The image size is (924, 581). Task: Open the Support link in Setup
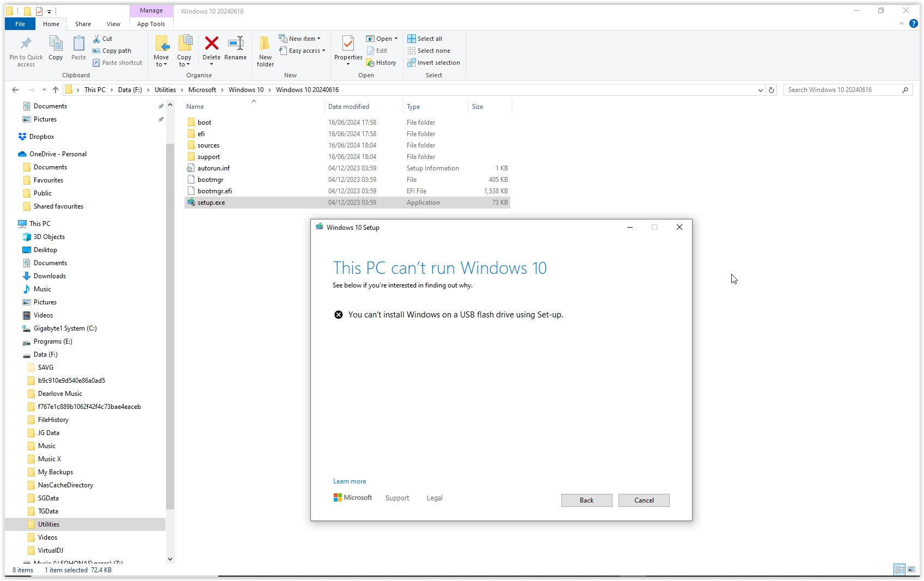tap(397, 498)
